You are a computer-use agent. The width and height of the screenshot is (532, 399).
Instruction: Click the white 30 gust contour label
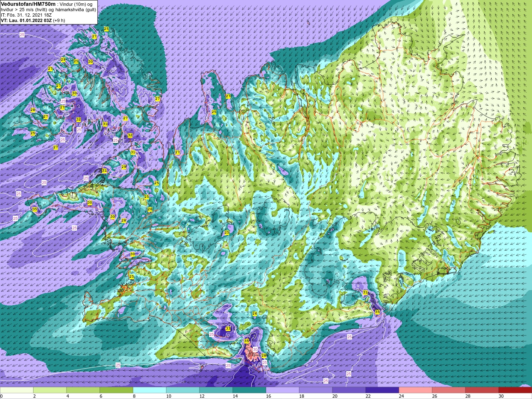point(255,349)
